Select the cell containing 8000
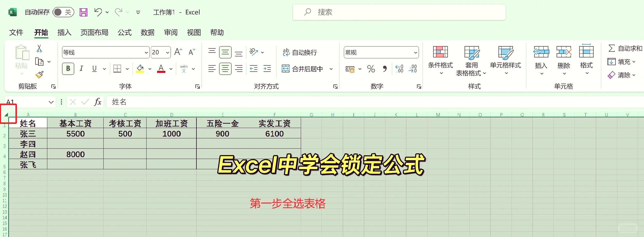The width and height of the screenshot is (644, 237). click(x=75, y=154)
